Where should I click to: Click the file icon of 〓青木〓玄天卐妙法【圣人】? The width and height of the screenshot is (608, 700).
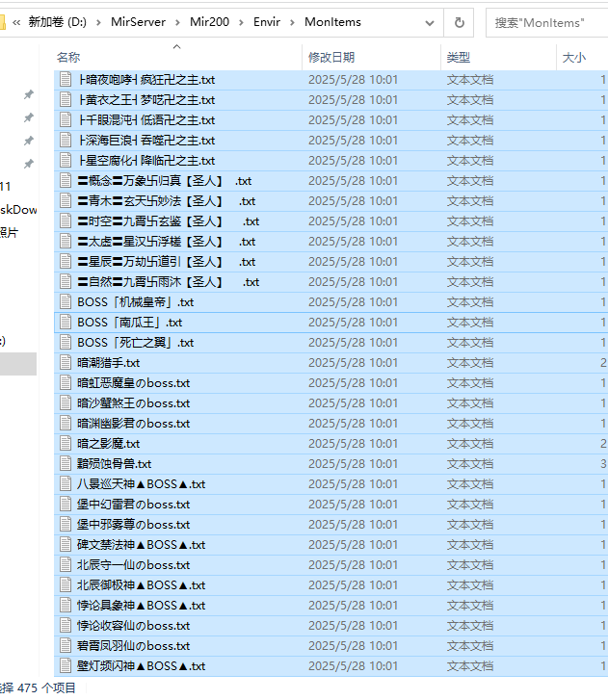coord(66,201)
